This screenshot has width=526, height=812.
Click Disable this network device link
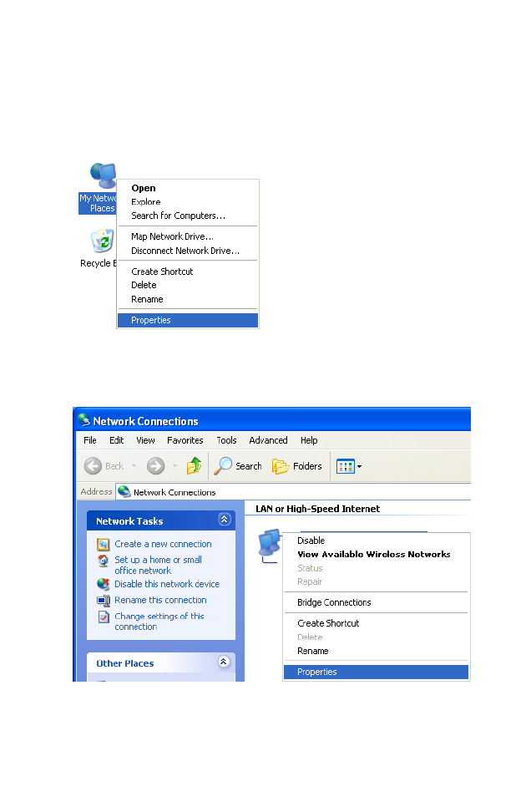point(167,584)
